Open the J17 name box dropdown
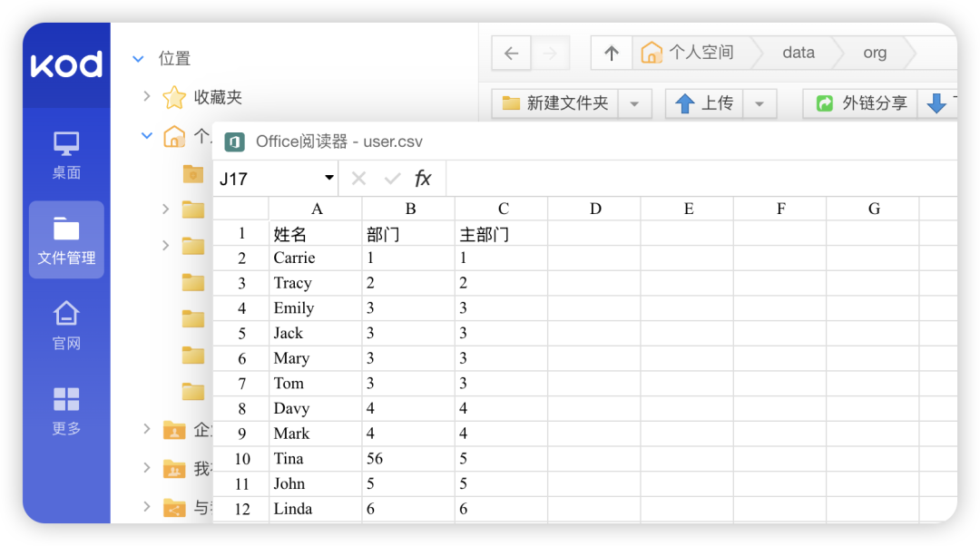Image resolution: width=980 pixels, height=546 pixels. point(328,178)
